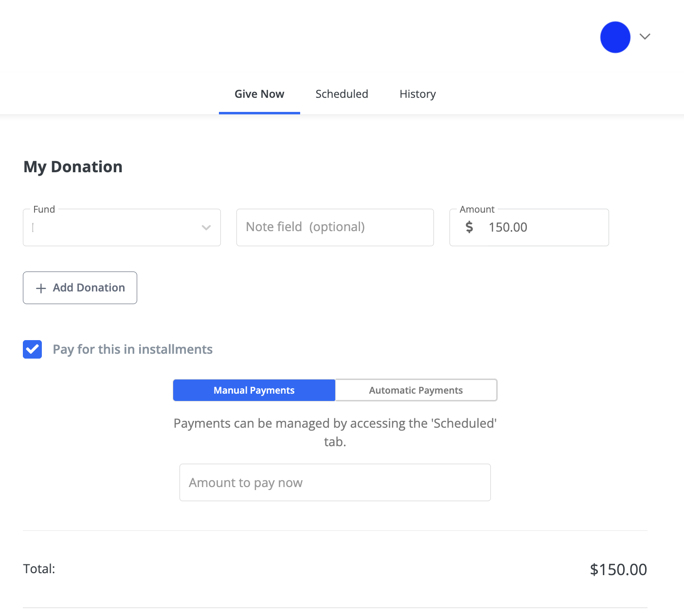Click the checkmark inside the installments checkbox
The image size is (684, 616).
click(x=32, y=349)
